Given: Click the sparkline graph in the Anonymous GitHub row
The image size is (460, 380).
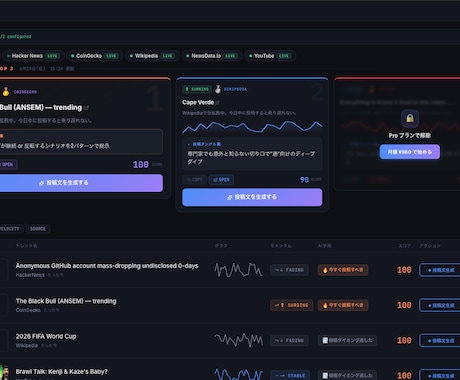Looking at the screenshot, I should click(x=239, y=270).
